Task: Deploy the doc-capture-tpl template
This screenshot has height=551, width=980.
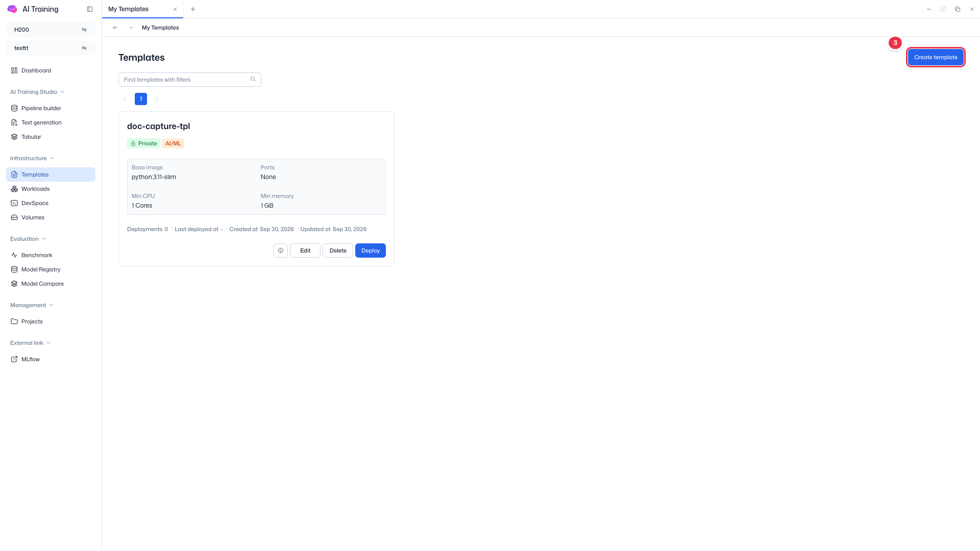Action: pyautogui.click(x=371, y=251)
